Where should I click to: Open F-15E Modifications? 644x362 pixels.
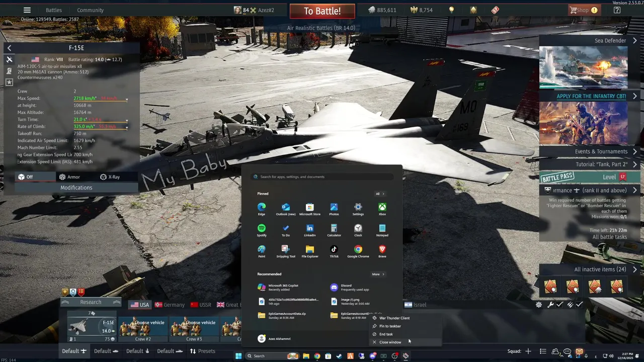point(76,188)
